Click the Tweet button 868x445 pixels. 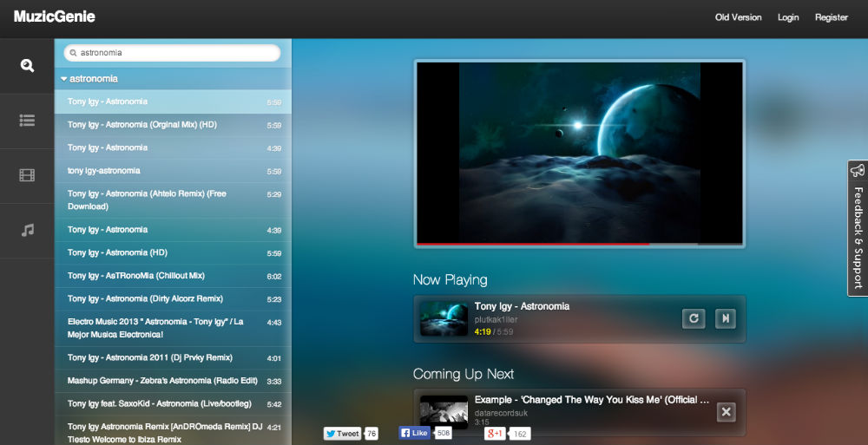click(342, 434)
